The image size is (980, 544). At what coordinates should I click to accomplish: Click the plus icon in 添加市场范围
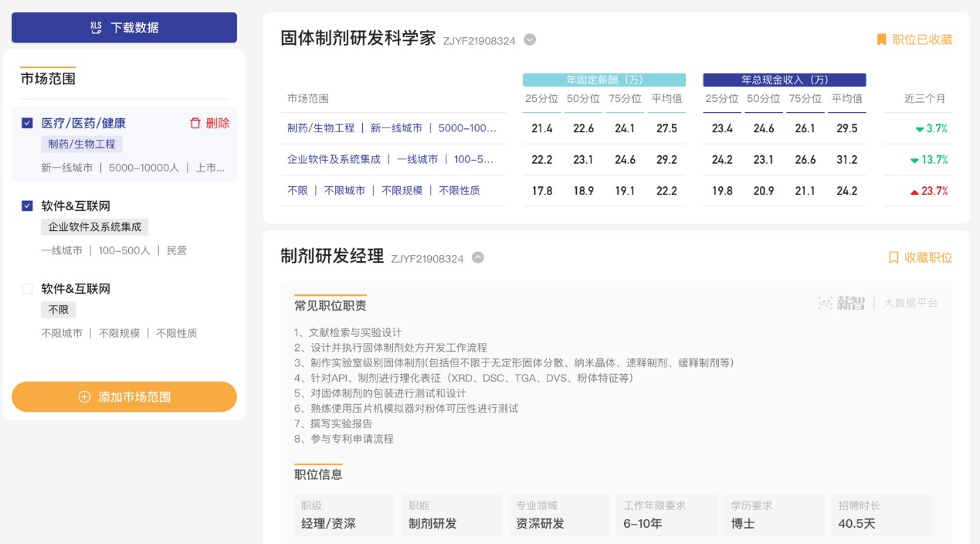click(85, 397)
